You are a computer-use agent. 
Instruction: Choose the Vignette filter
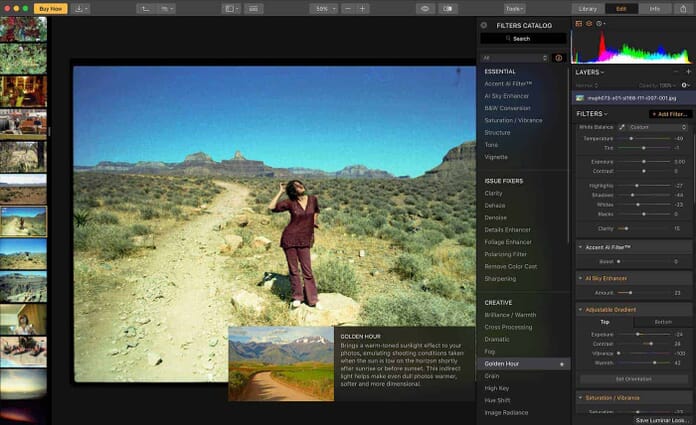click(496, 157)
